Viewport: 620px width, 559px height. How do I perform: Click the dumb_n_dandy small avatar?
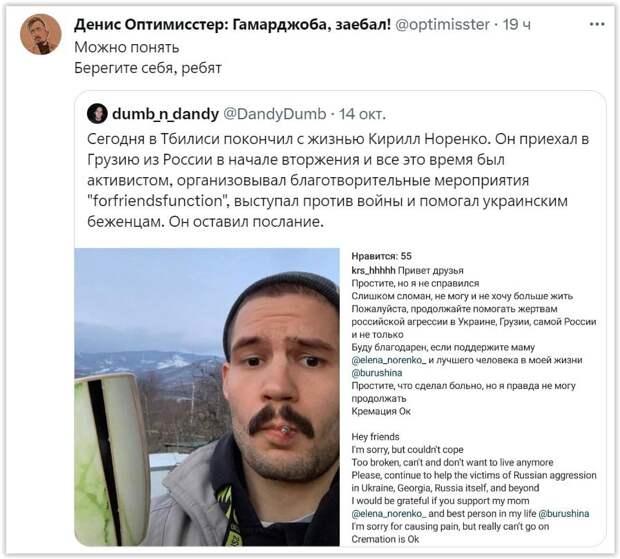coord(97,114)
